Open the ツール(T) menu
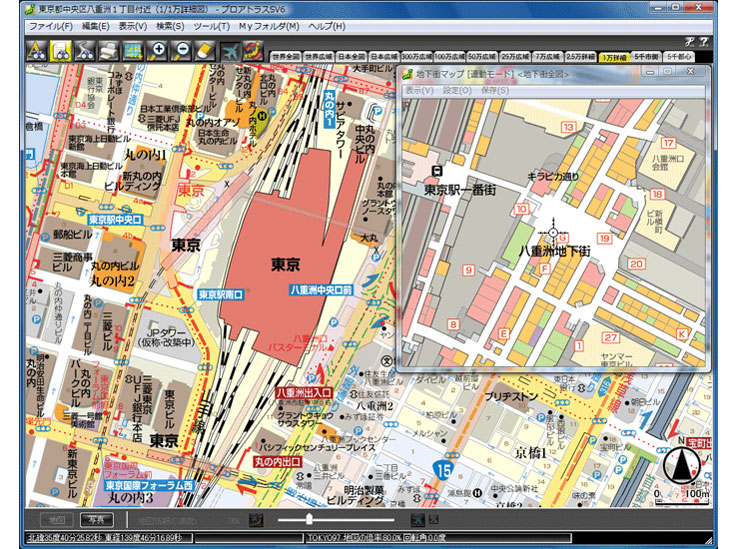Image resolution: width=732 pixels, height=549 pixels. [211, 26]
